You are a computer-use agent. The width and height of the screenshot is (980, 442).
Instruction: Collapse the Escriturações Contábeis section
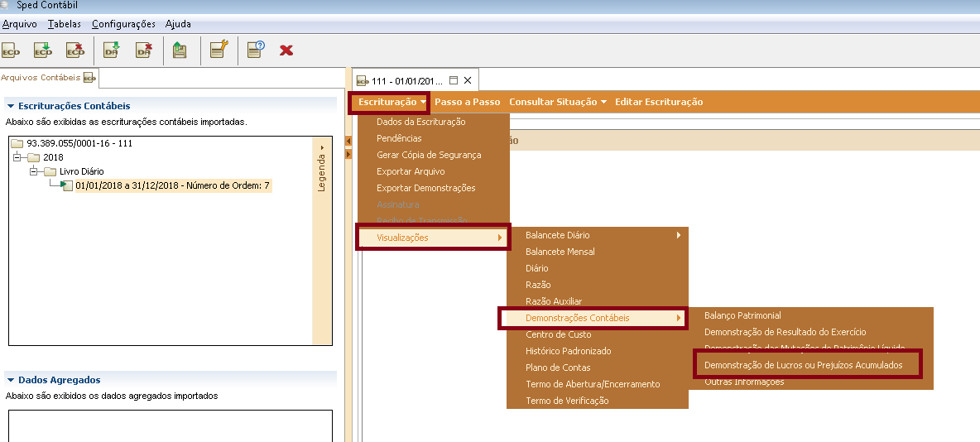coord(11,106)
